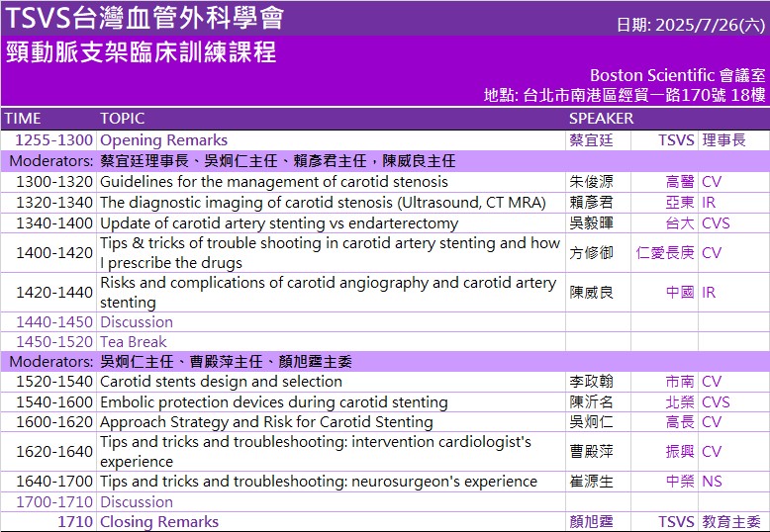This screenshot has height=532, width=770.
Task: Click hospital cell 振興
Action: (x=680, y=452)
